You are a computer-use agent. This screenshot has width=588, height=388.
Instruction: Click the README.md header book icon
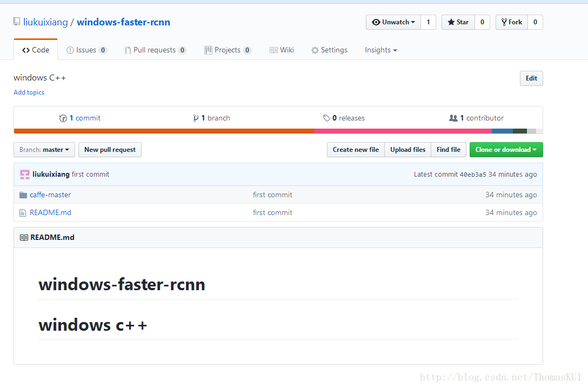[24, 238]
